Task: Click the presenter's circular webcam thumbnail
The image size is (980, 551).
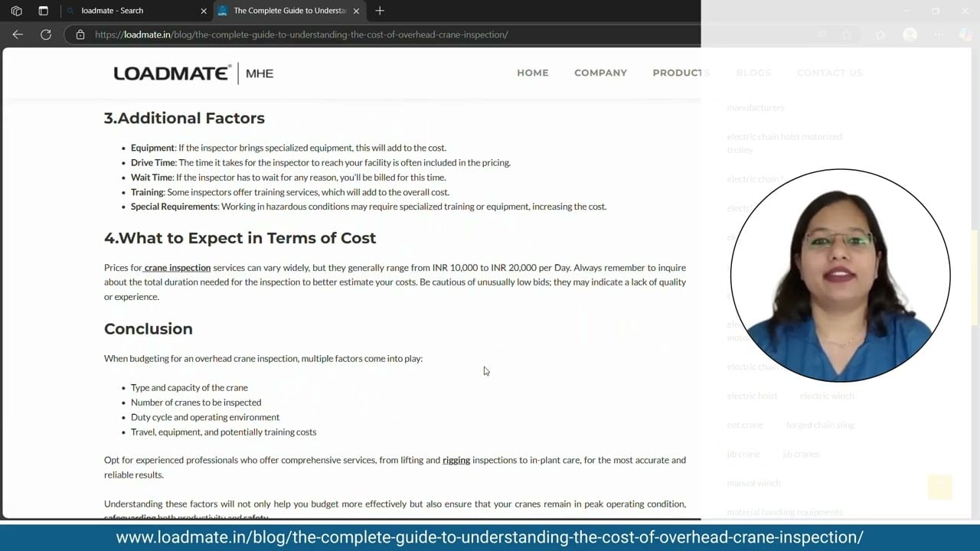Action: pyautogui.click(x=840, y=275)
